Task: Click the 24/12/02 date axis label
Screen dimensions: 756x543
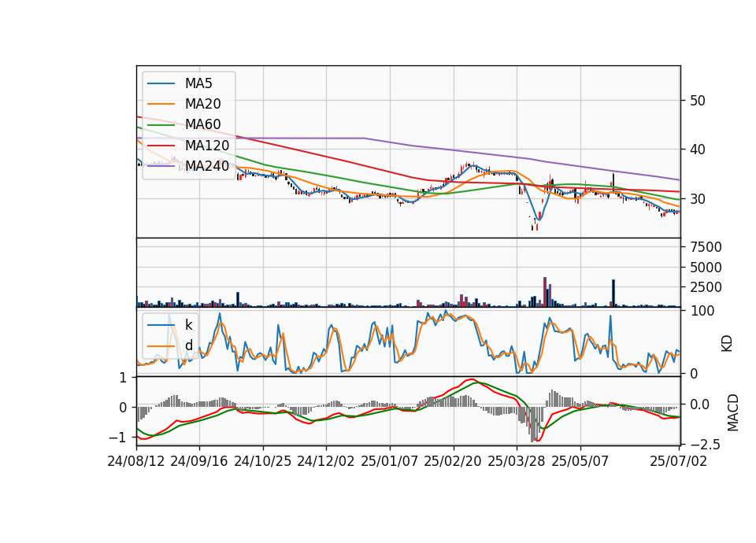Action: click(326, 461)
